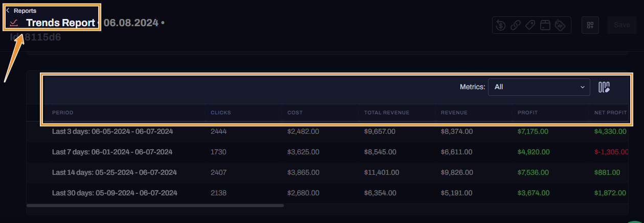Sort by the Clicks column header
The height and width of the screenshot is (223, 644).
coord(220,113)
